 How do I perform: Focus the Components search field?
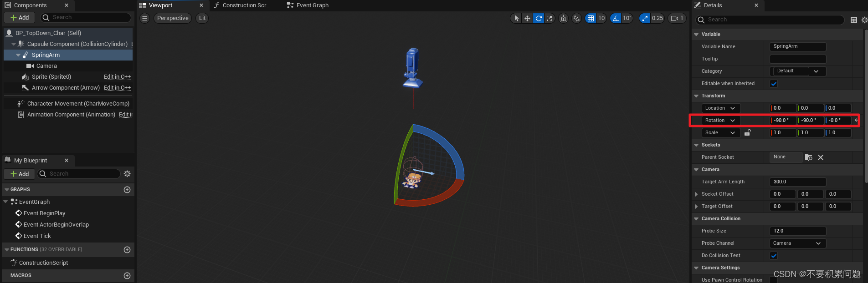pyautogui.click(x=86, y=17)
